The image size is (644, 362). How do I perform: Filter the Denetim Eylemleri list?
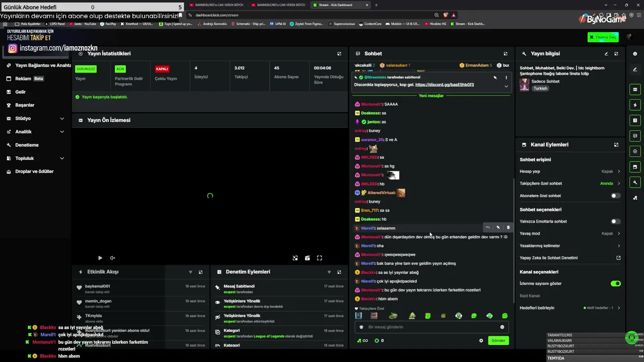coord(329,272)
